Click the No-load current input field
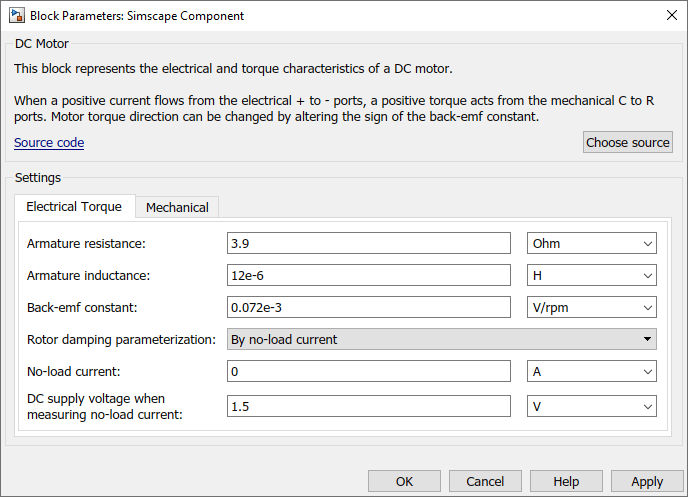688x497 pixels. [369, 371]
